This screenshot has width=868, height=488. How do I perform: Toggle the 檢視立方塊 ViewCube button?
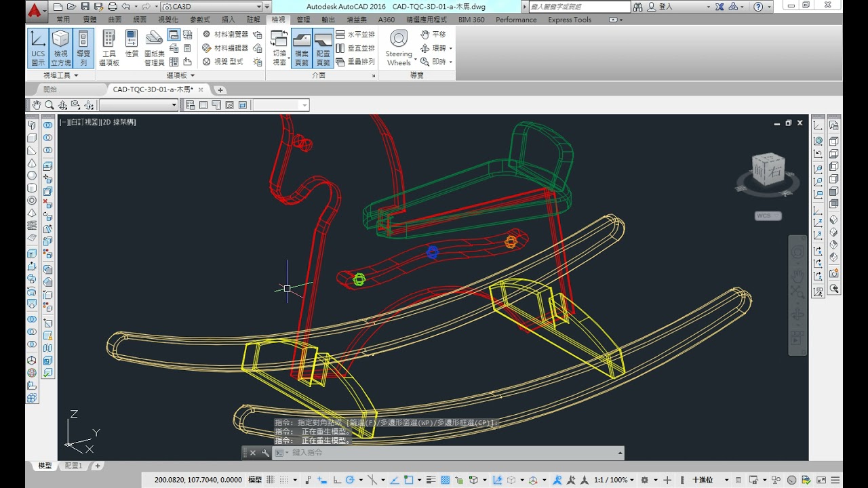click(60, 48)
